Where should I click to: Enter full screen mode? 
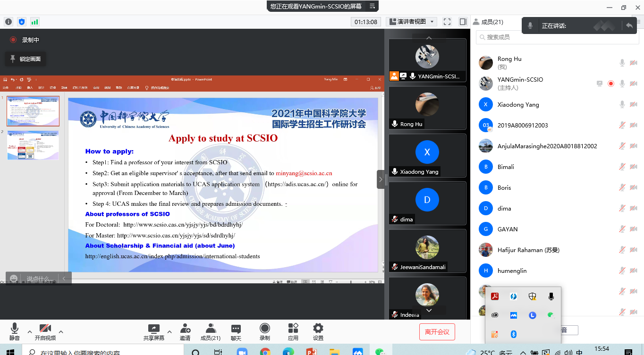click(447, 22)
